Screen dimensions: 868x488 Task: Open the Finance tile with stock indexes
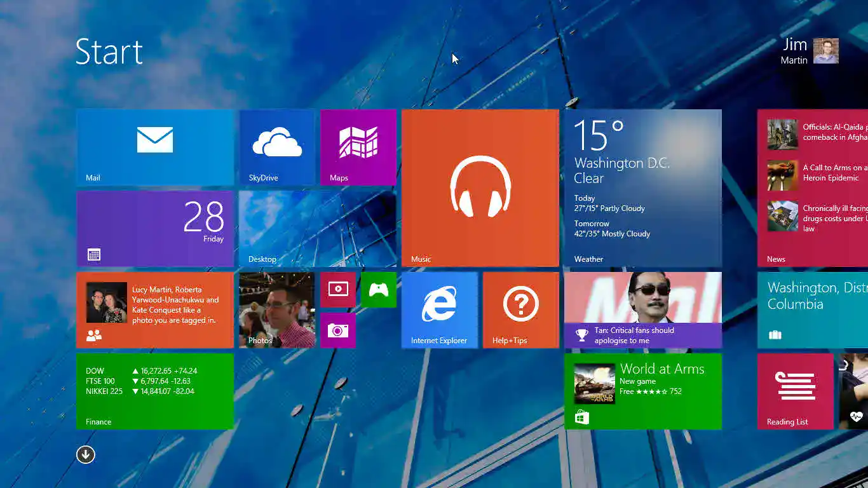click(x=155, y=391)
